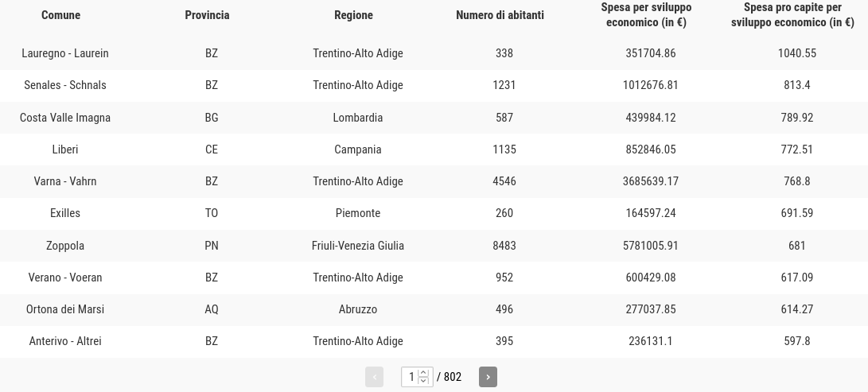
Task: Sort by Regione column header
Action: click(x=353, y=15)
